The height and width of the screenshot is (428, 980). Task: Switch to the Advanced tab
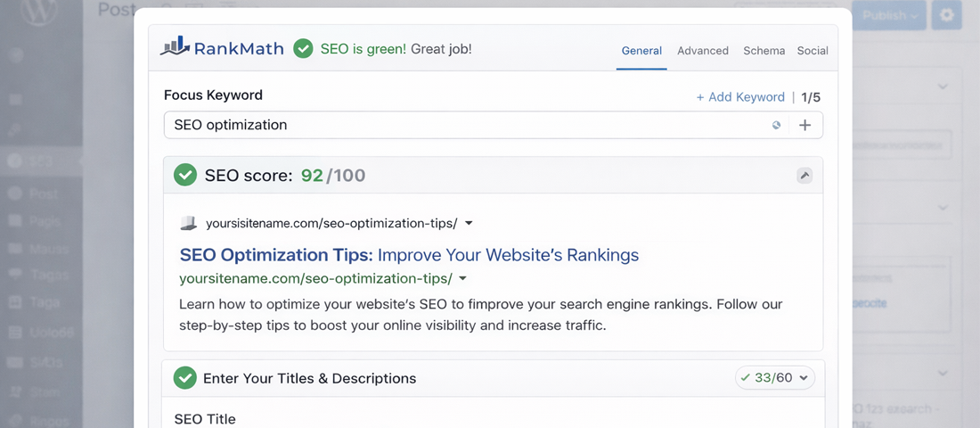tap(703, 51)
